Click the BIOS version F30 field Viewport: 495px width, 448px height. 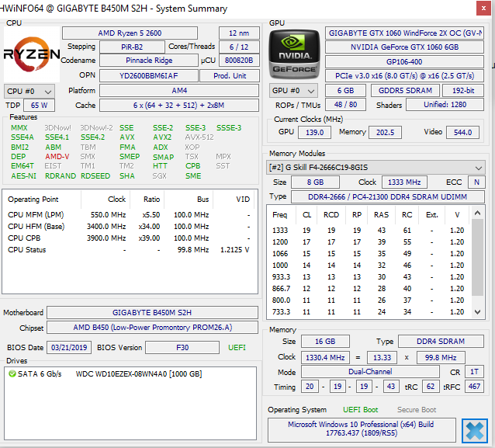pyautogui.click(x=182, y=348)
